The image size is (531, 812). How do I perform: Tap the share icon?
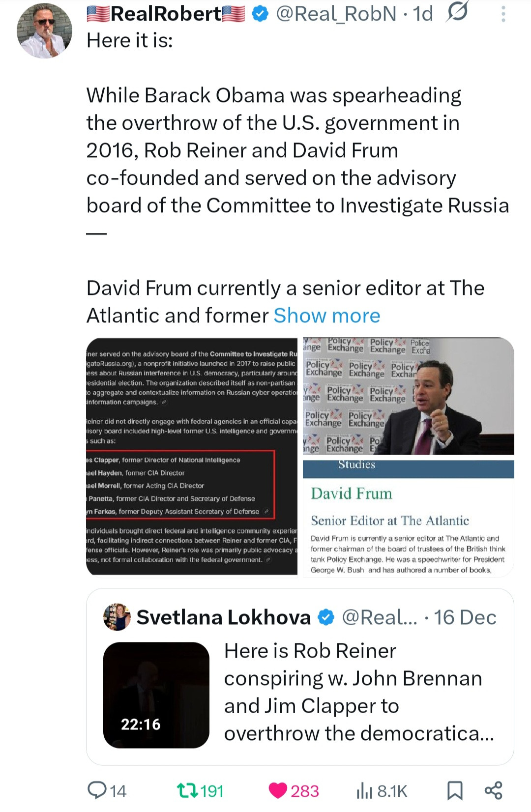tap(493, 790)
